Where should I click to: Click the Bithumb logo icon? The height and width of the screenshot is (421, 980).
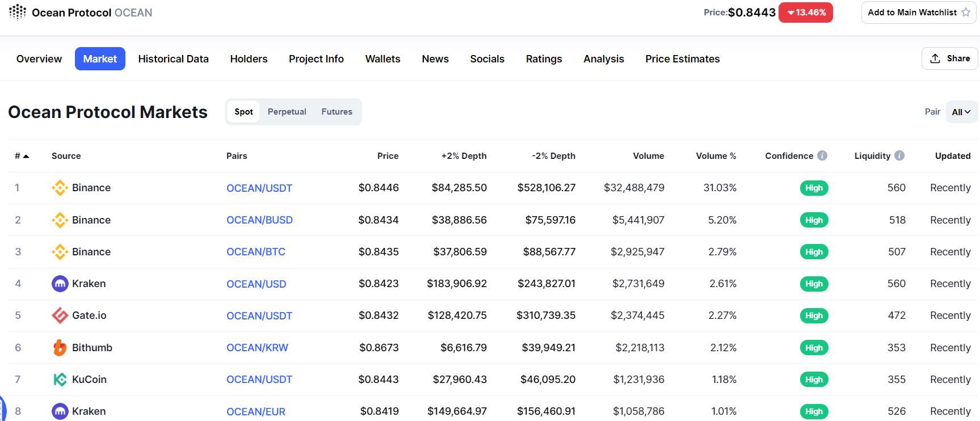(x=60, y=348)
